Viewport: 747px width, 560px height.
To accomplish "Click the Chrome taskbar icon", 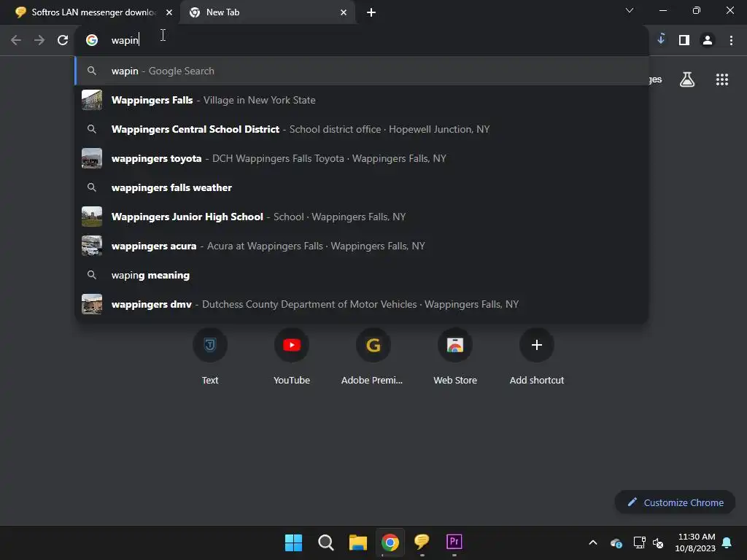I will coord(390,542).
